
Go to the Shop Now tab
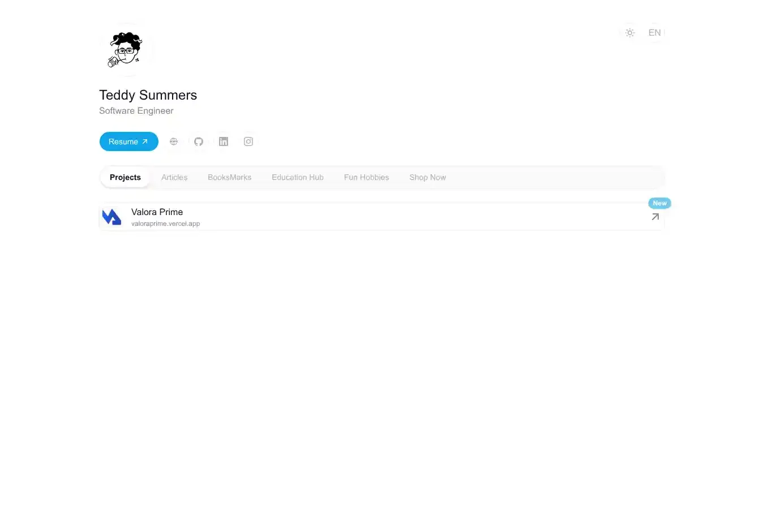pyautogui.click(x=428, y=177)
